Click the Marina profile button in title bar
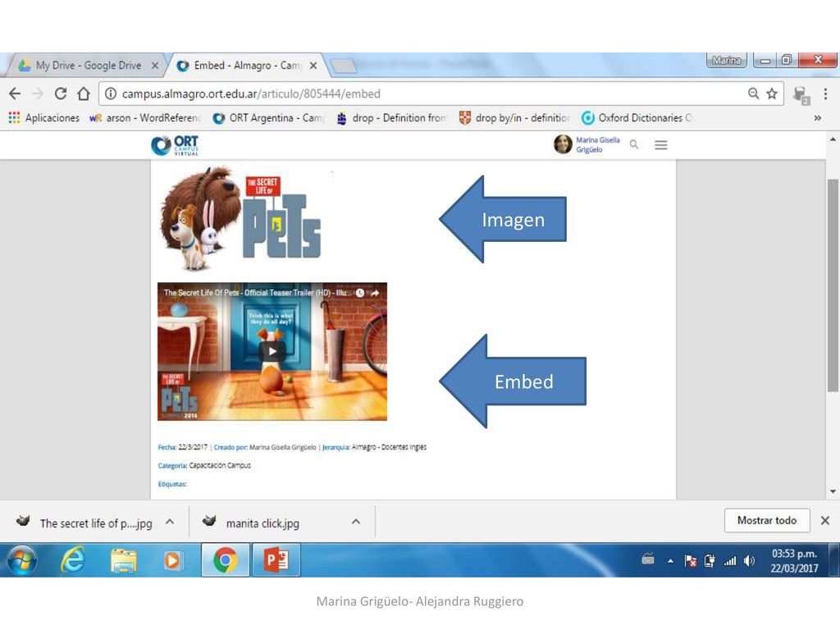This screenshot has width=840, height=630. (x=727, y=60)
